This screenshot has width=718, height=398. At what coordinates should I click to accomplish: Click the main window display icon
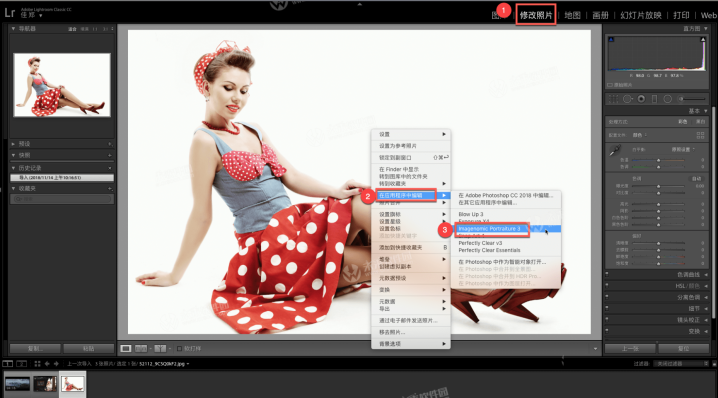coord(7,364)
